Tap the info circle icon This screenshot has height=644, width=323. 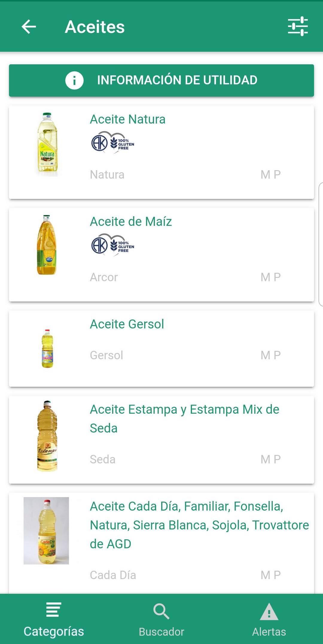tap(74, 80)
